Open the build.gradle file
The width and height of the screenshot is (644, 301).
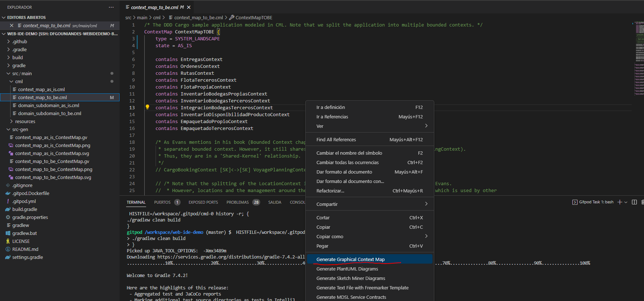point(25,209)
